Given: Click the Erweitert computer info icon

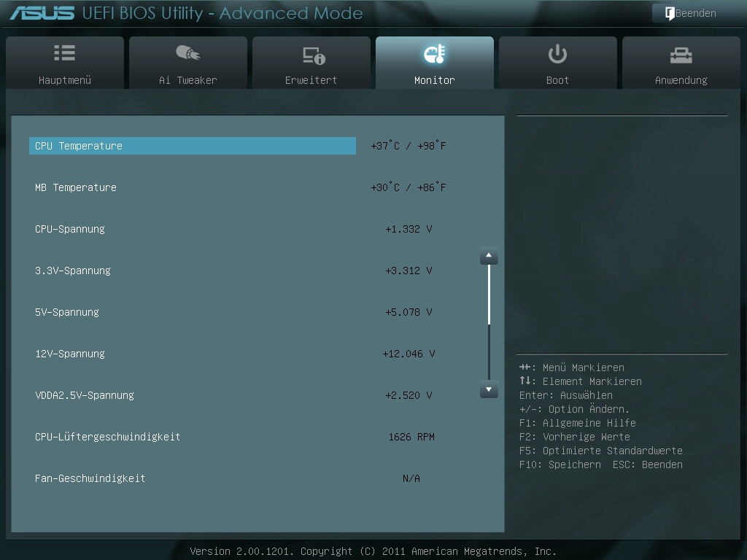Looking at the screenshot, I should 314,55.
